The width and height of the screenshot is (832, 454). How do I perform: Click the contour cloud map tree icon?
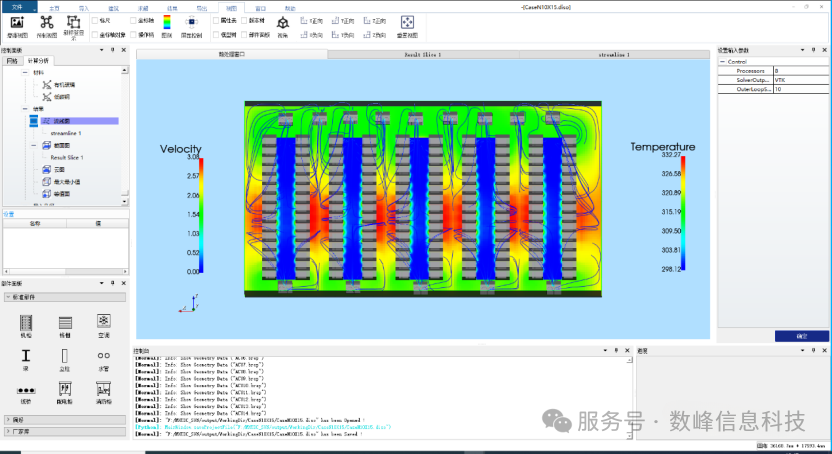46,170
